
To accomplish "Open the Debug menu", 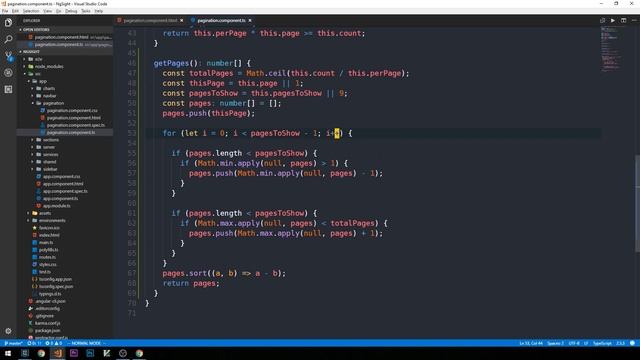I will tap(71, 11).
